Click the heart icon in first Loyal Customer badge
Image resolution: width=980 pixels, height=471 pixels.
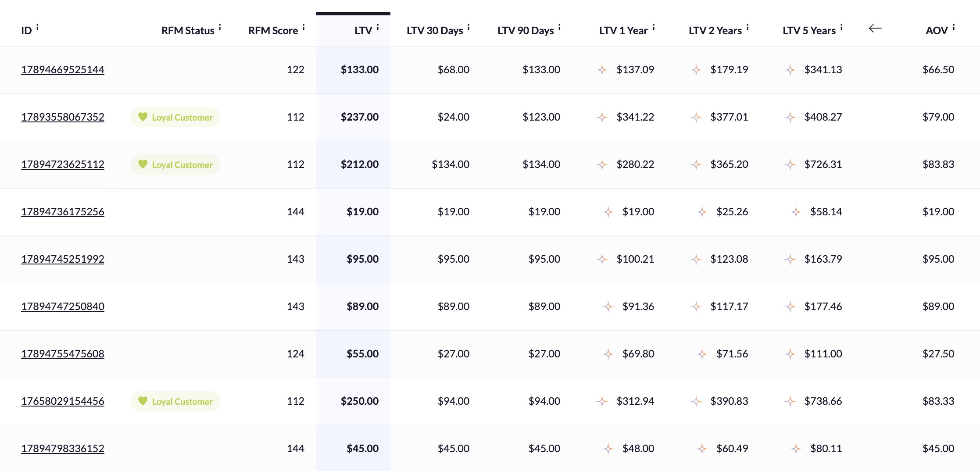click(143, 117)
